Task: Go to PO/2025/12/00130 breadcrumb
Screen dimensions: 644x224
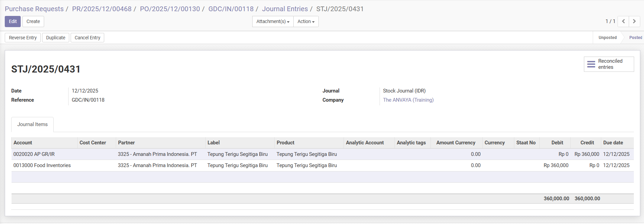Action: (x=170, y=9)
